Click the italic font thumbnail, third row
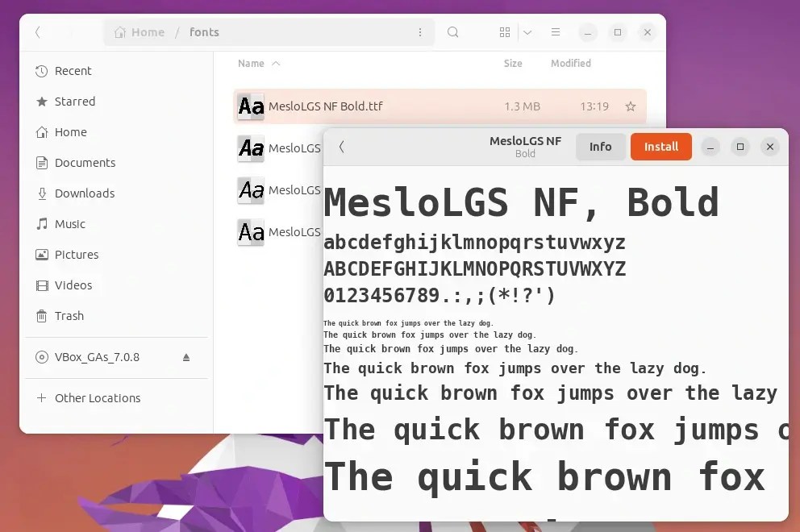 coord(251,189)
